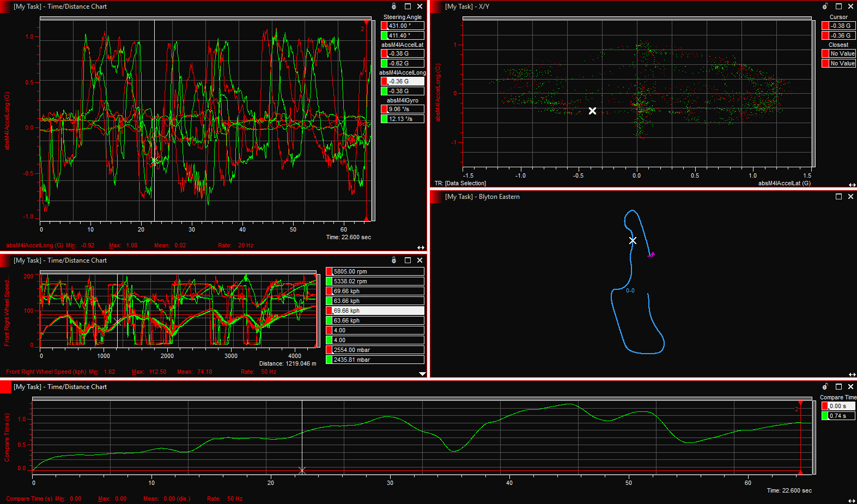
Task: Maximize the Blyton Eastern track map panel
Action: coord(838,197)
